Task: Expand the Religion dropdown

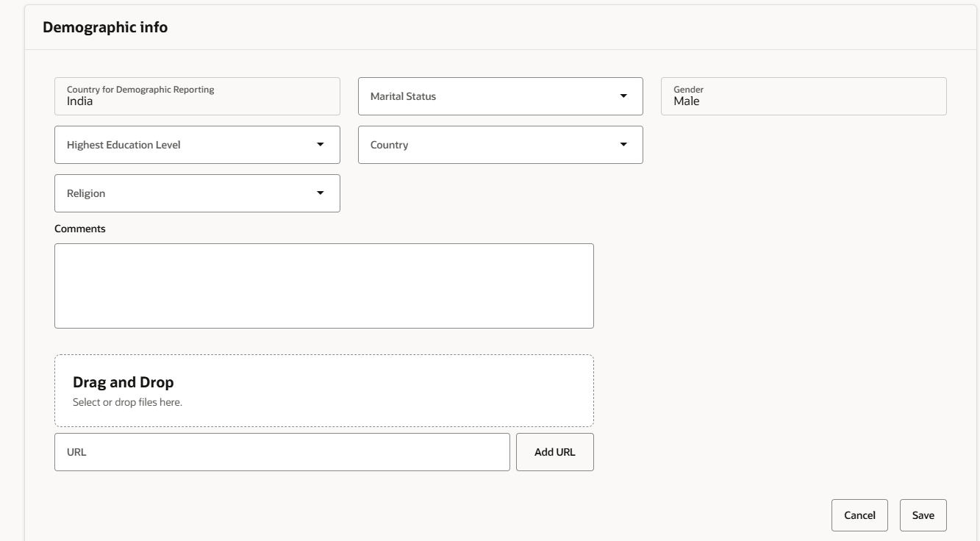Action: (196, 193)
